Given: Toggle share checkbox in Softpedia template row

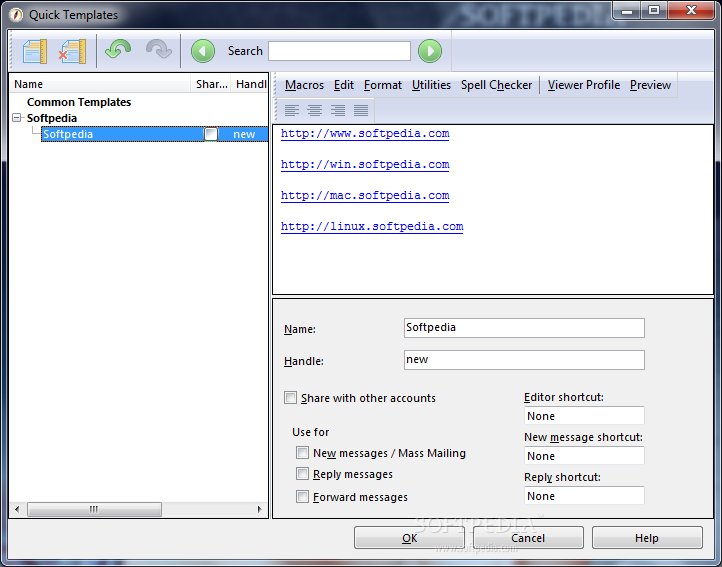Looking at the screenshot, I should coord(211,134).
